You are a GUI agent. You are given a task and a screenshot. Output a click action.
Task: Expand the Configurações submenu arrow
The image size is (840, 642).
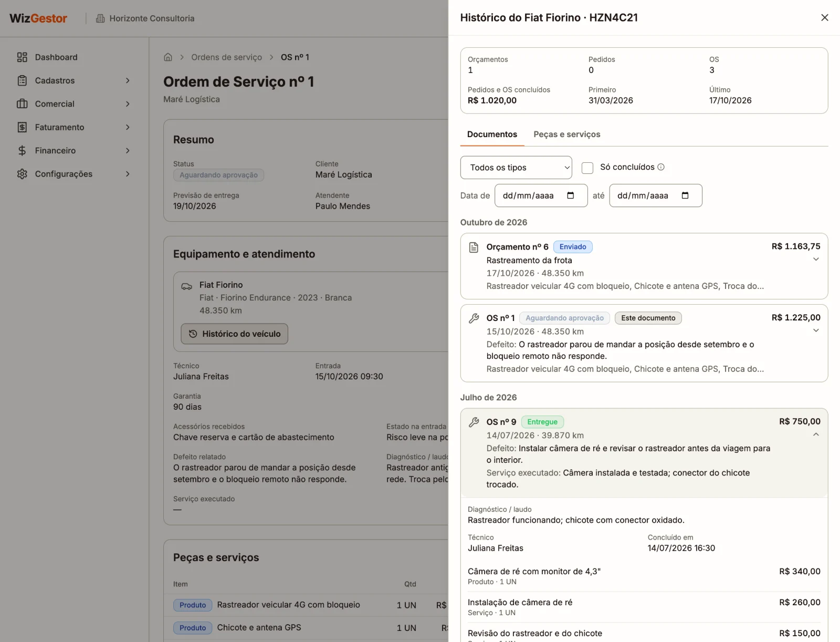(128, 174)
